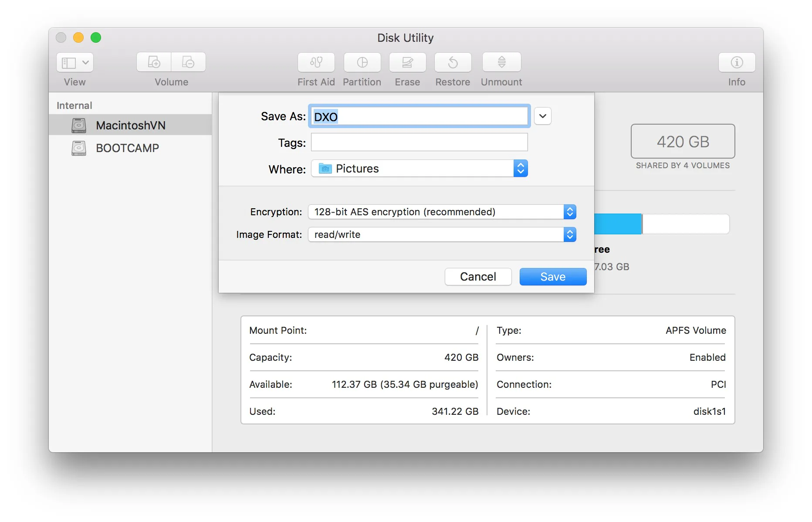Click the 341.22 GB used value
The height and width of the screenshot is (522, 812).
point(455,411)
